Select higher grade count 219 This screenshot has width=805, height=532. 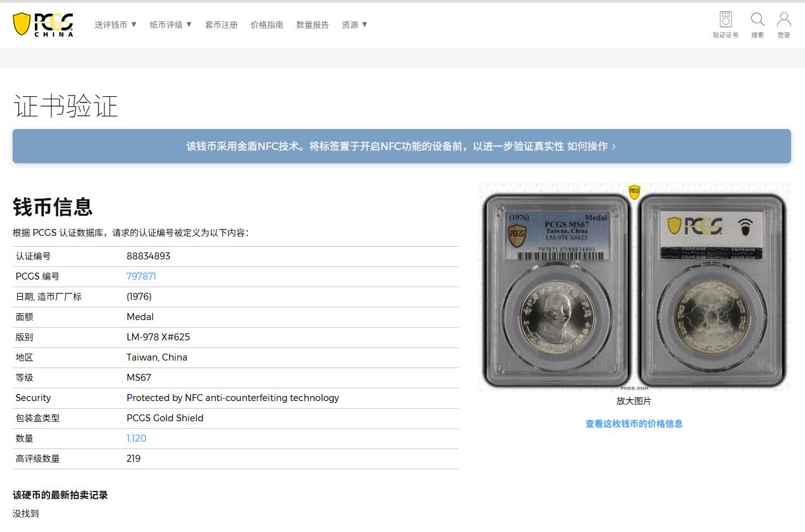(134, 459)
